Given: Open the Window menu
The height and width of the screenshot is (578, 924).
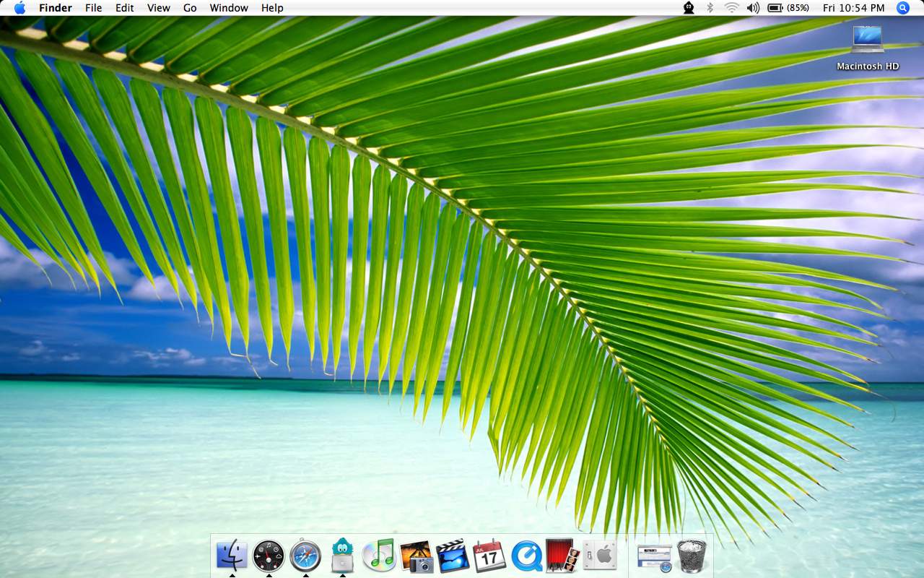Looking at the screenshot, I should click(229, 8).
